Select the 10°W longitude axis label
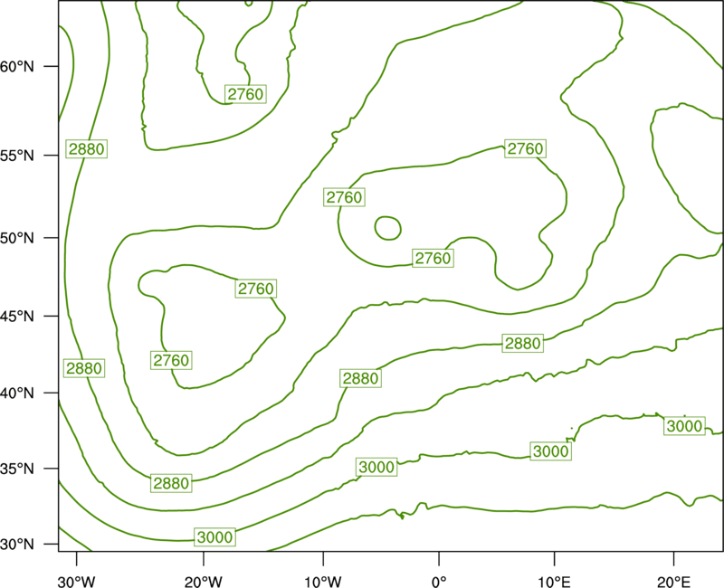 click(x=323, y=582)
